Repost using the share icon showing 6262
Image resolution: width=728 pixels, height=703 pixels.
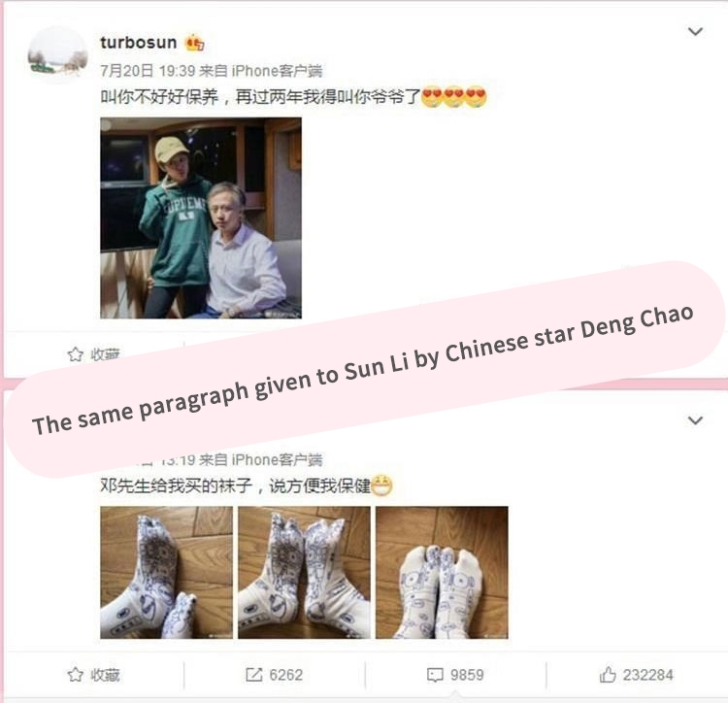pos(254,675)
